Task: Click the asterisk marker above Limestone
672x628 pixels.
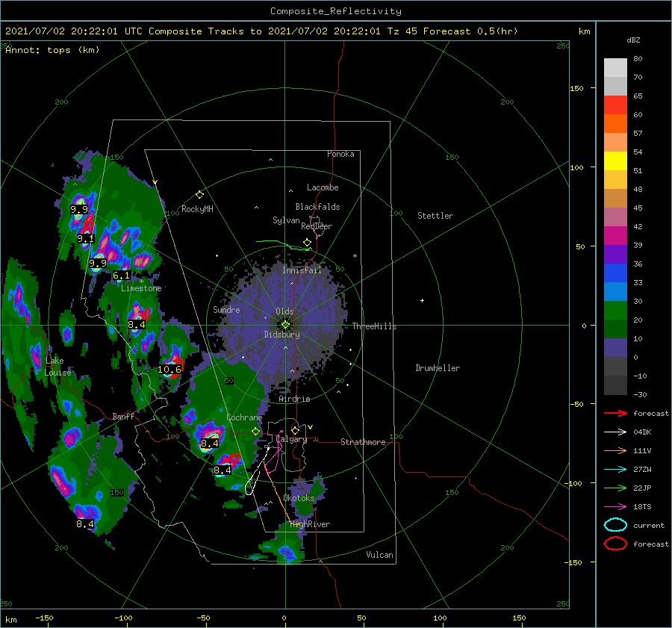Action: (141, 282)
